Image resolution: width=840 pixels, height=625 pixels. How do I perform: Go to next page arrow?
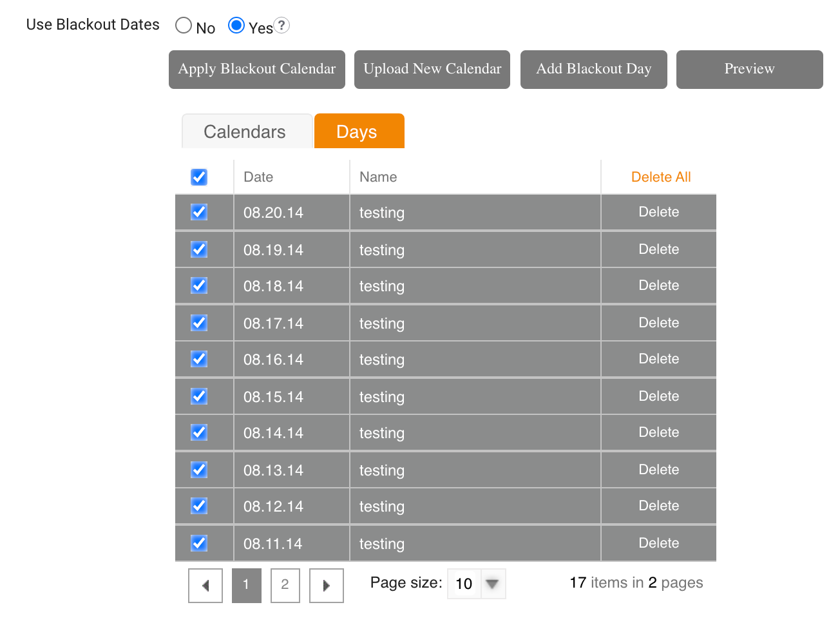coord(326,585)
